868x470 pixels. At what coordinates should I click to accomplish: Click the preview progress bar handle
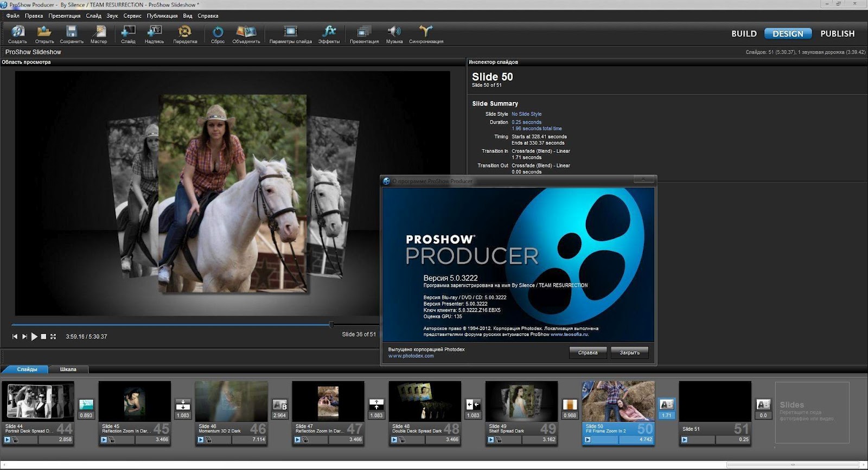(x=331, y=325)
